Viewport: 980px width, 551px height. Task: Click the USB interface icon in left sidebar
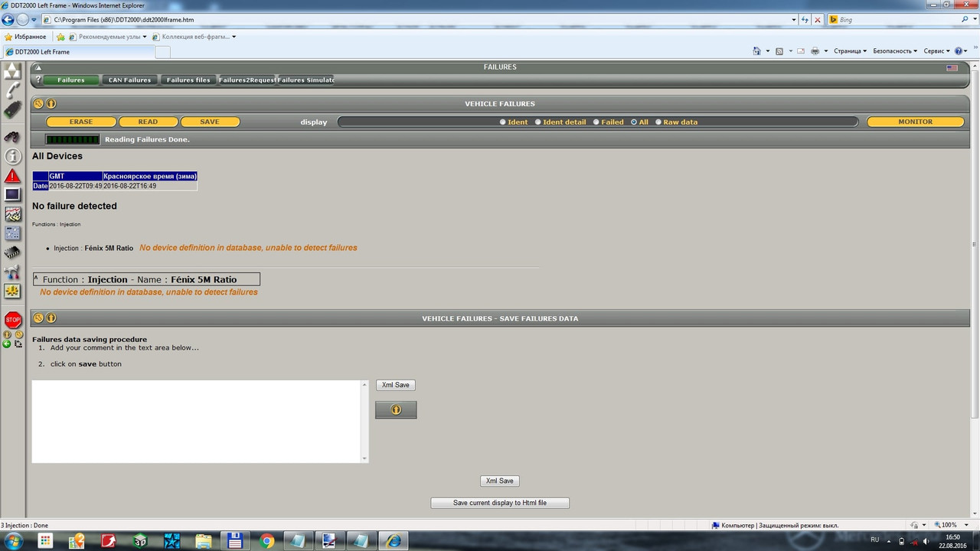click(12, 111)
